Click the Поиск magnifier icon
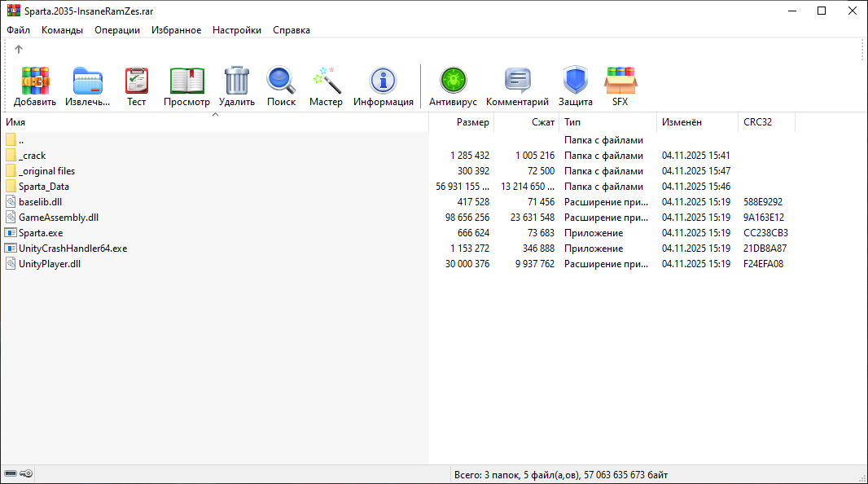This screenshot has height=484, width=868. 281,81
